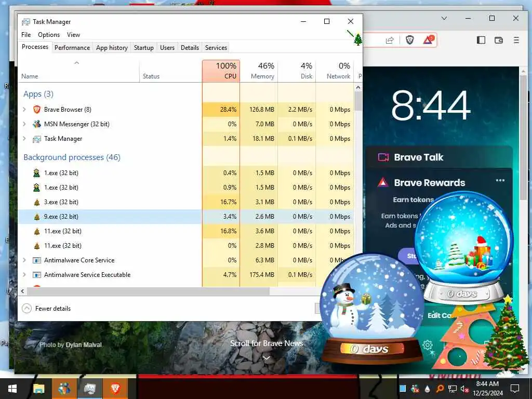Collapse Task Manager using Fewer details
Image resolution: width=532 pixels, height=399 pixels.
[x=46, y=309]
